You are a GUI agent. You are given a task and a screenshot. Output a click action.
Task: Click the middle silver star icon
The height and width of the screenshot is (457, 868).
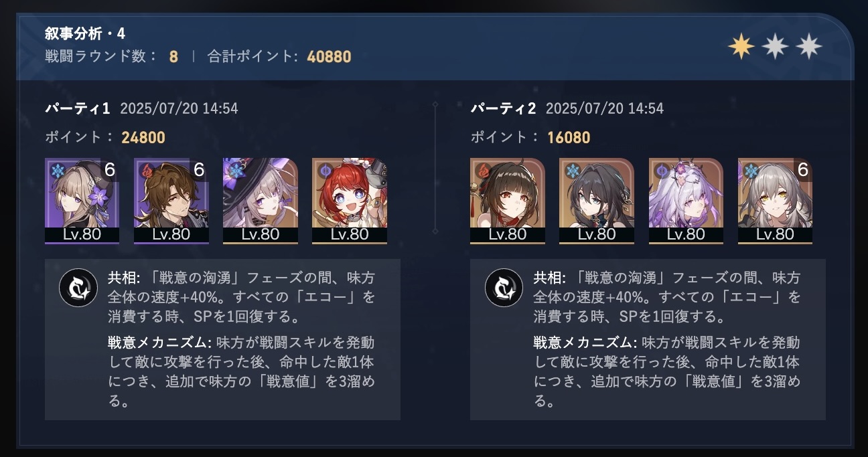click(x=775, y=46)
